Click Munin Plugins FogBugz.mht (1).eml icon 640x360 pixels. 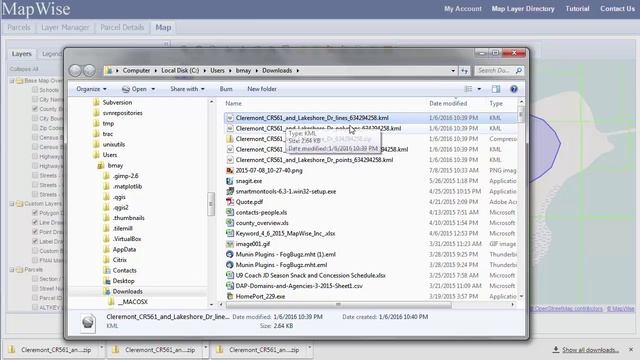[230, 254]
